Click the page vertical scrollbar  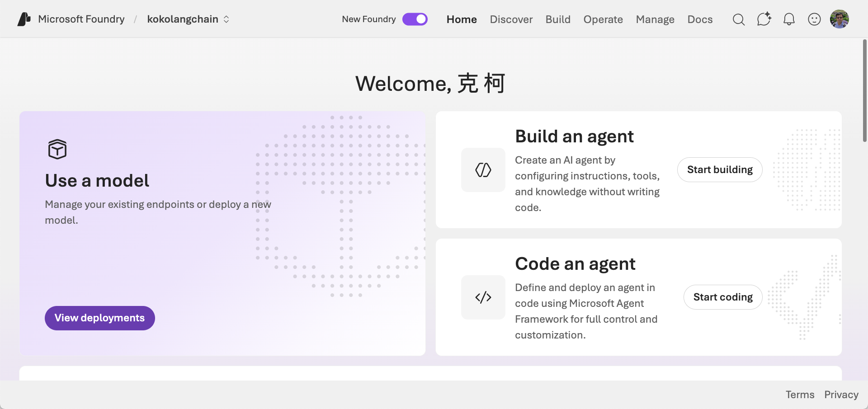click(x=864, y=90)
